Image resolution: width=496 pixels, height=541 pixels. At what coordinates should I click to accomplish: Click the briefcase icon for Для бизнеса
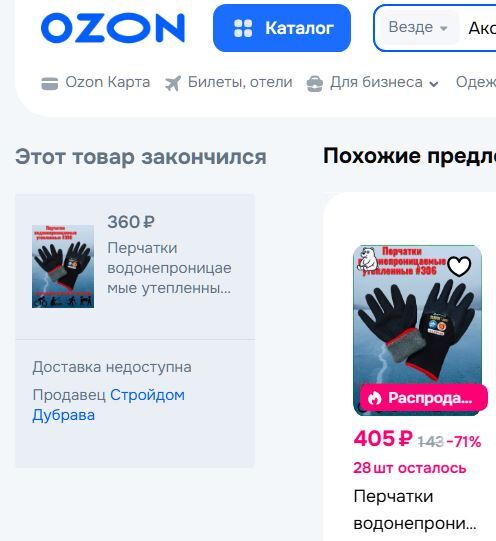[x=315, y=83]
